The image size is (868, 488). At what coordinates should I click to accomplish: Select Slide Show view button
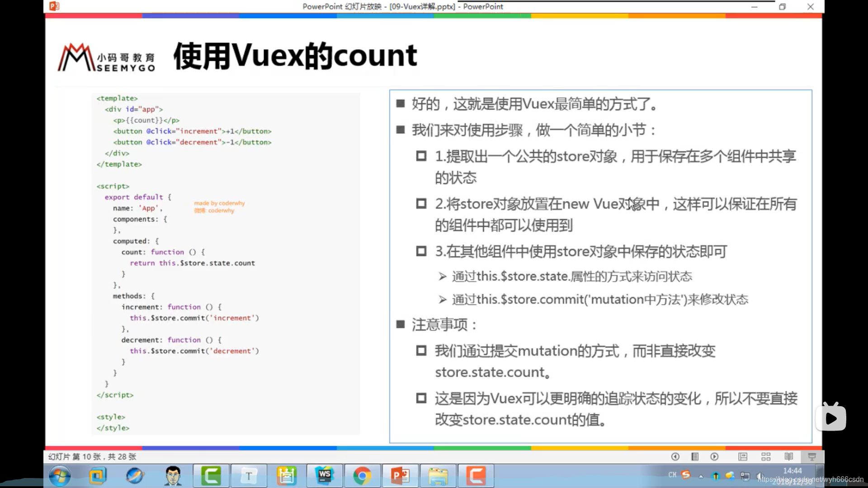[812, 457]
